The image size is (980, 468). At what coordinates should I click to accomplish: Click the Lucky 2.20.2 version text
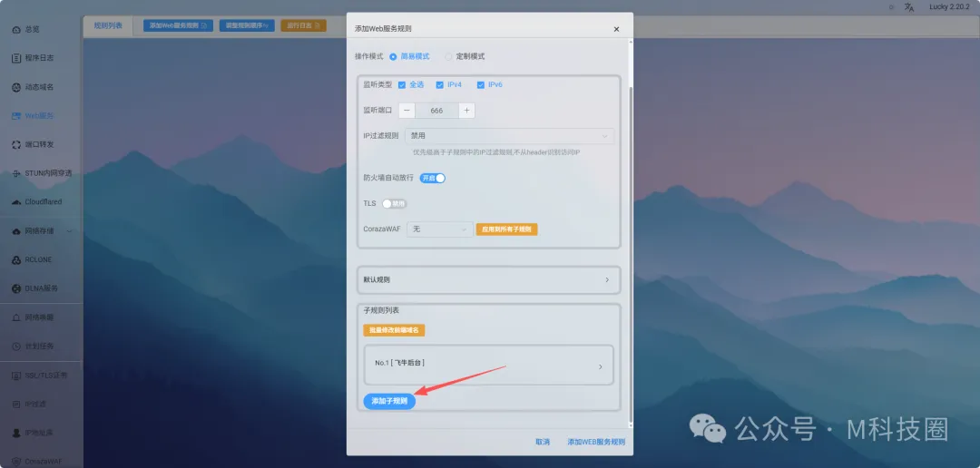[949, 7]
